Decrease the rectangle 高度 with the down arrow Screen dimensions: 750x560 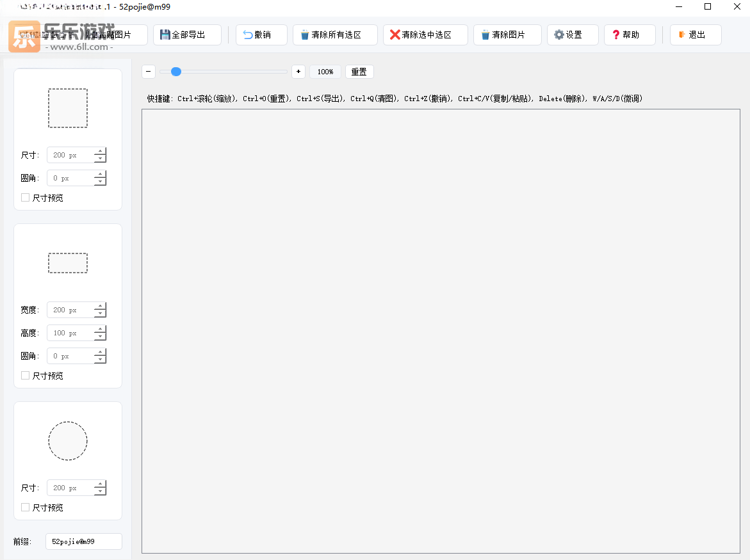100,337
